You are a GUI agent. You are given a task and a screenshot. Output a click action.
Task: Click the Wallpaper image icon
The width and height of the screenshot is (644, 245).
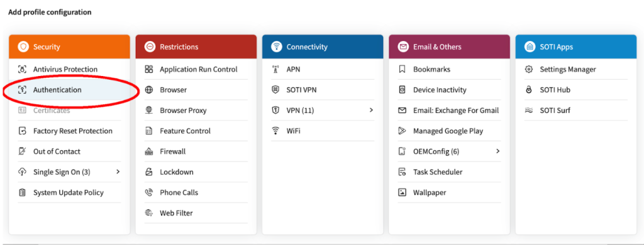pos(402,192)
